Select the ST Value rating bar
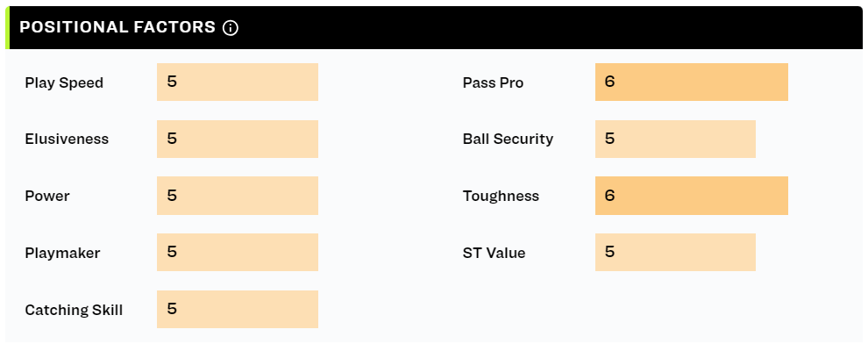The image size is (868, 351). click(x=675, y=253)
